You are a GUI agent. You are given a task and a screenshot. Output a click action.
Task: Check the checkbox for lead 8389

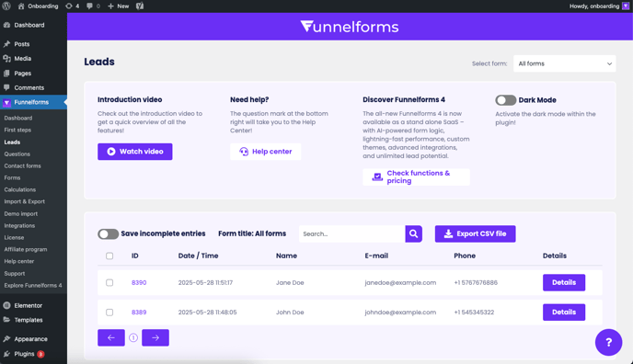click(x=109, y=313)
